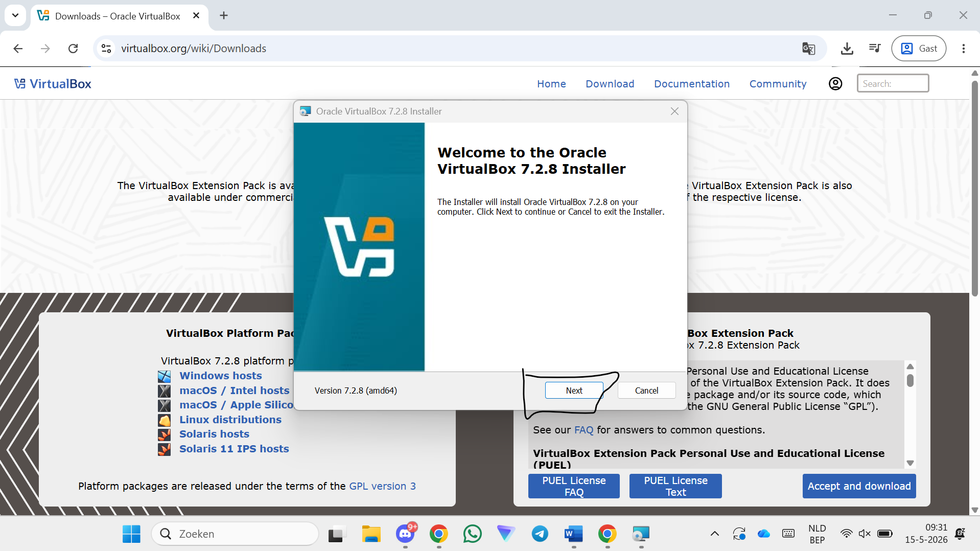Open the tab search dropdown arrow

tap(15, 15)
